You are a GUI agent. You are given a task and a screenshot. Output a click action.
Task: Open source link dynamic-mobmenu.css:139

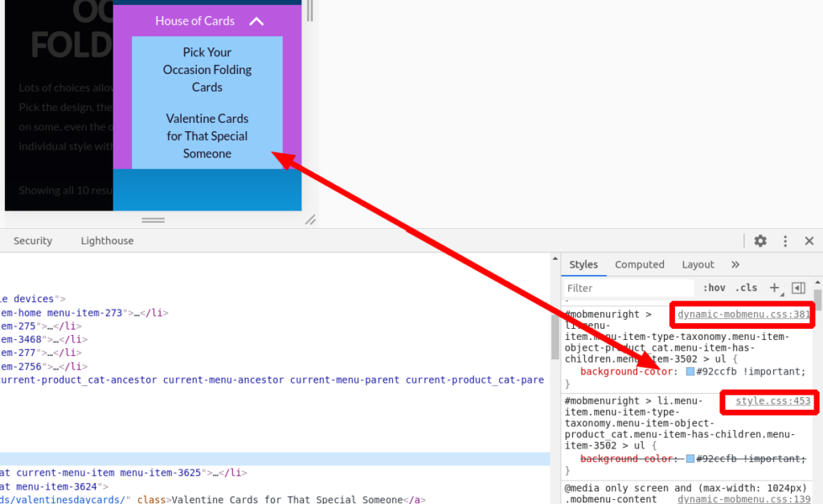pos(744,499)
